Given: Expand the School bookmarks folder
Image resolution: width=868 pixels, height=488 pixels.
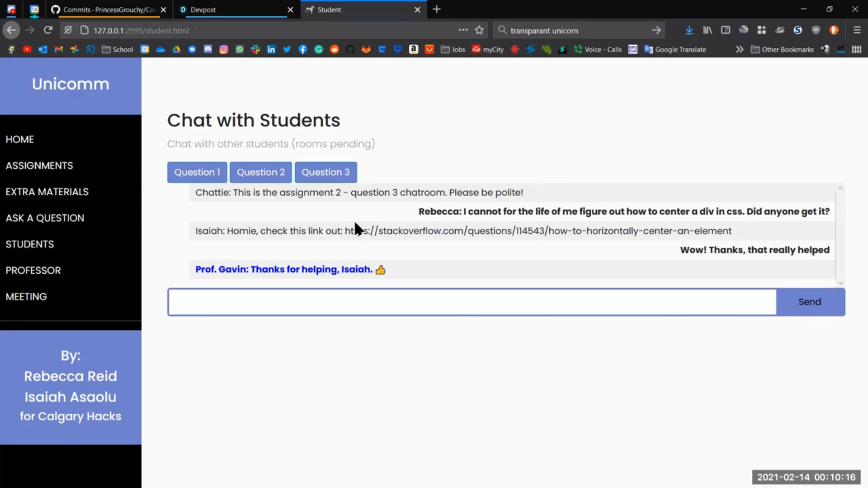Looking at the screenshot, I should pos(118,49).
